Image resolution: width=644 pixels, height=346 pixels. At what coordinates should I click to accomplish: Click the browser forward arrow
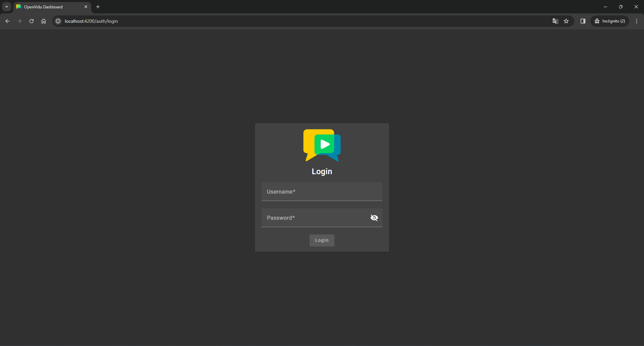(x=19, y=21)
